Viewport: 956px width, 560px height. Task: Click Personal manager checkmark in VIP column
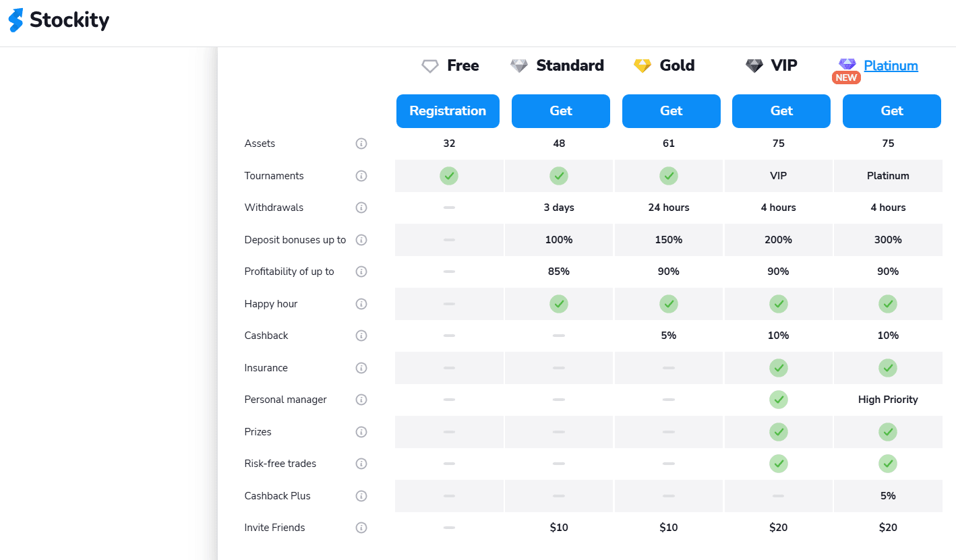(779, 400)
